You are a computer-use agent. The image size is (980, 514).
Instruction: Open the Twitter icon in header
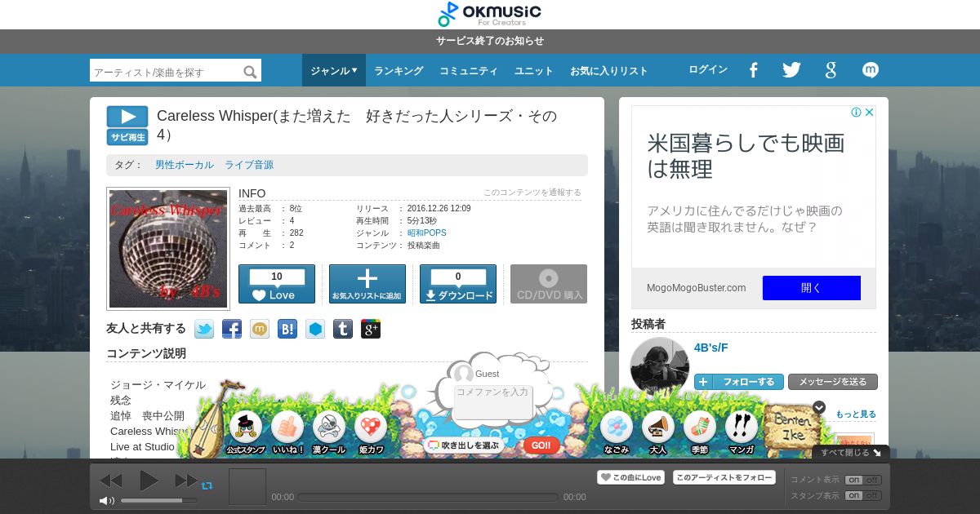791,70
